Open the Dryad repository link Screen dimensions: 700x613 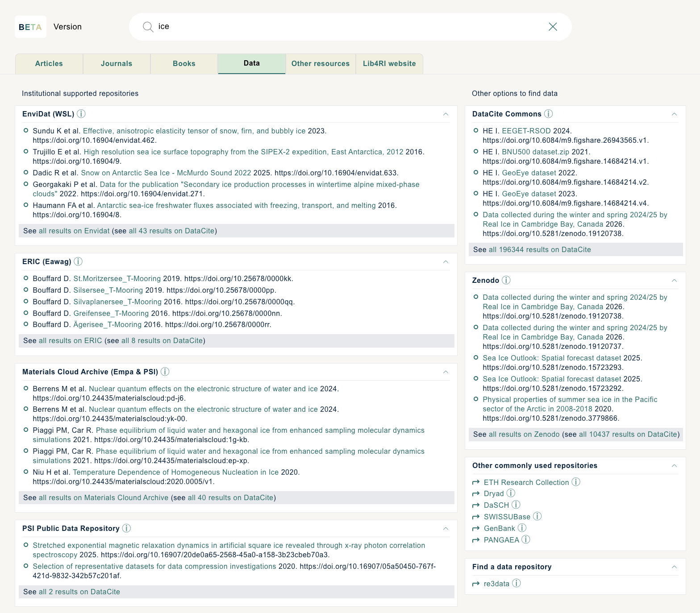coord(494,493)
